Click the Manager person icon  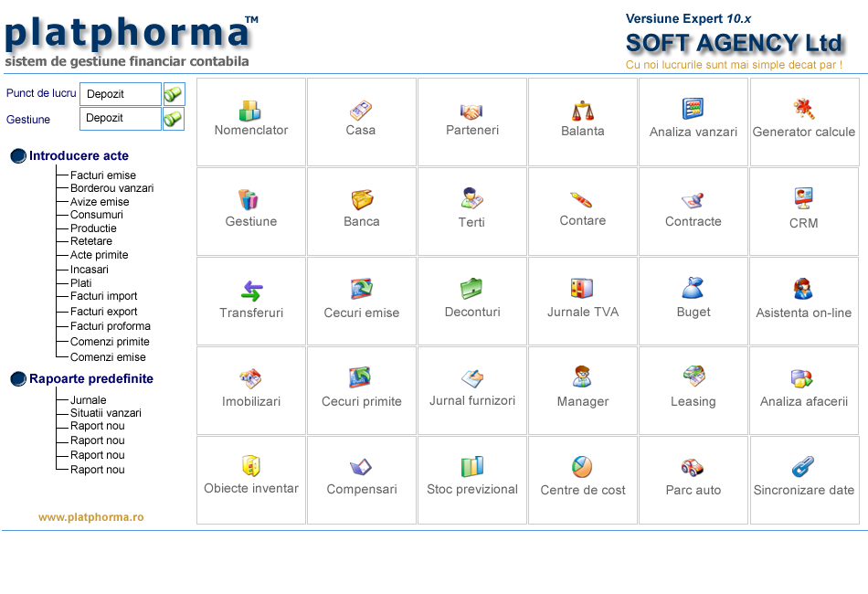[582, 377]
